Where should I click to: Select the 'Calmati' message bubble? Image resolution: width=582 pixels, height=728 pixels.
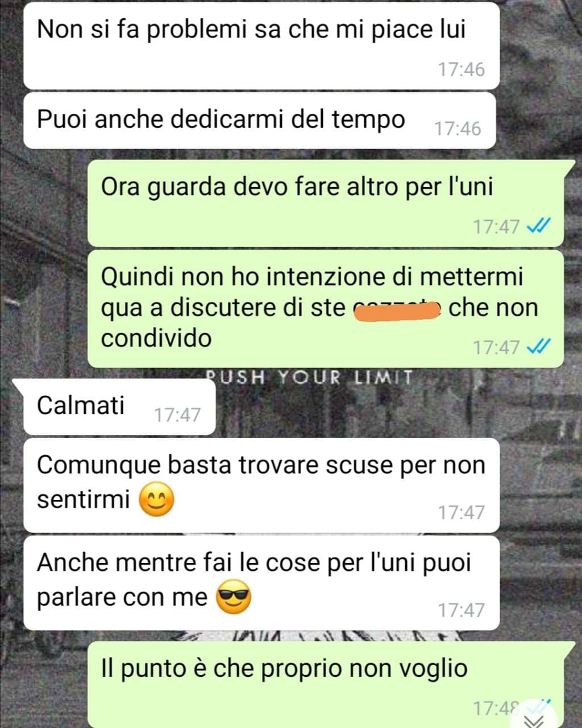120,406
